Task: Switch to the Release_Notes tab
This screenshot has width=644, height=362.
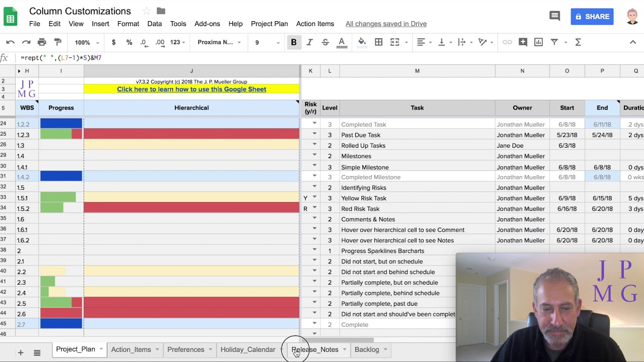Action: tap(315, 349)
